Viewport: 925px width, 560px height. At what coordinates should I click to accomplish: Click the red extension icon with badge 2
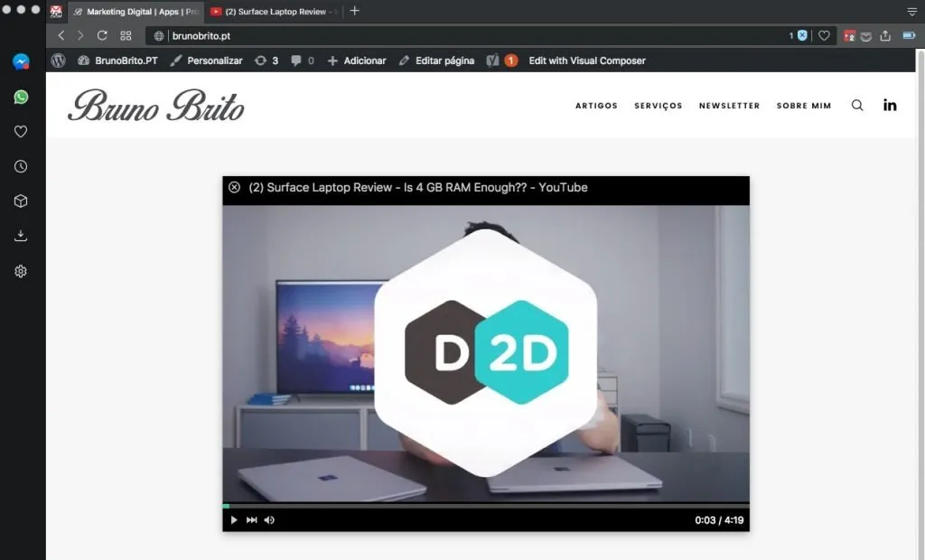849,36
